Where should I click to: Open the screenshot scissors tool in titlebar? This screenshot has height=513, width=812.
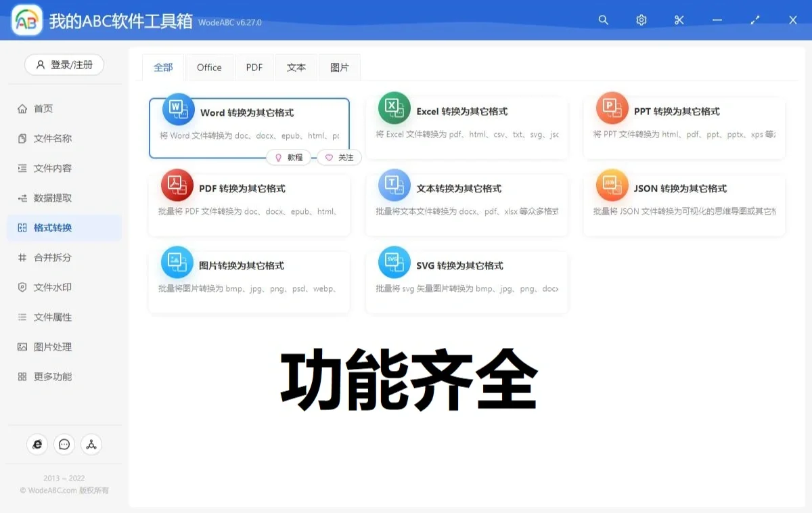679,20
